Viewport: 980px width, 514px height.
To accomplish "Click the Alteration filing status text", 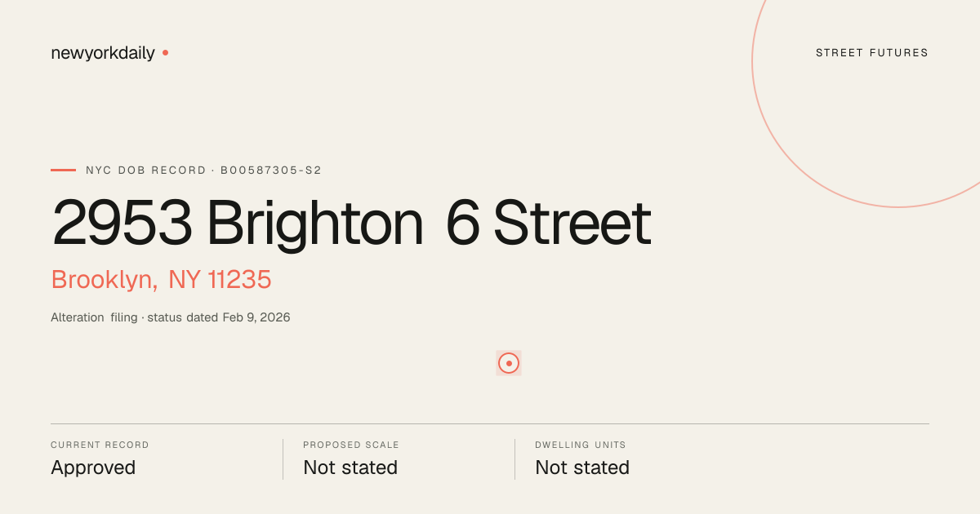I will pyautogui.click(x=94, y=317).
